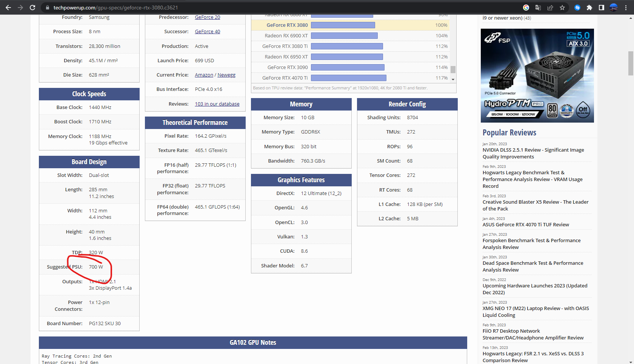The image size is (634, 364).
Task: Open Dead Space Benchmark Test review
Action: pyautogui.click(x=533, y=267)
